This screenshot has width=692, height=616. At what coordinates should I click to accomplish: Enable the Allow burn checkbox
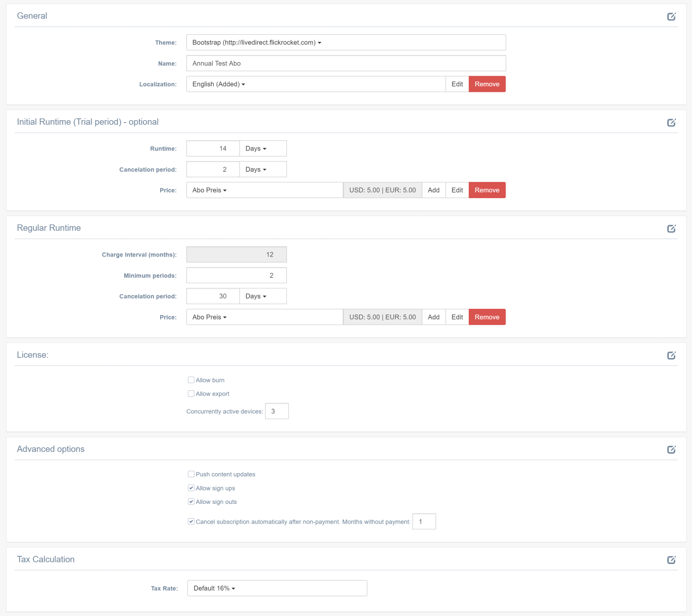point(191,380)
